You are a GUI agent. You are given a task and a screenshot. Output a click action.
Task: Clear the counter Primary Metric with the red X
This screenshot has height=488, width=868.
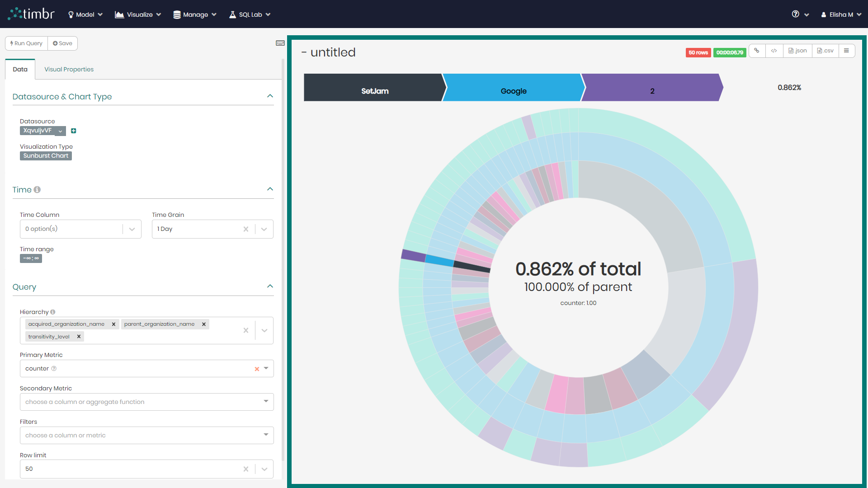[x=256, y=369]
